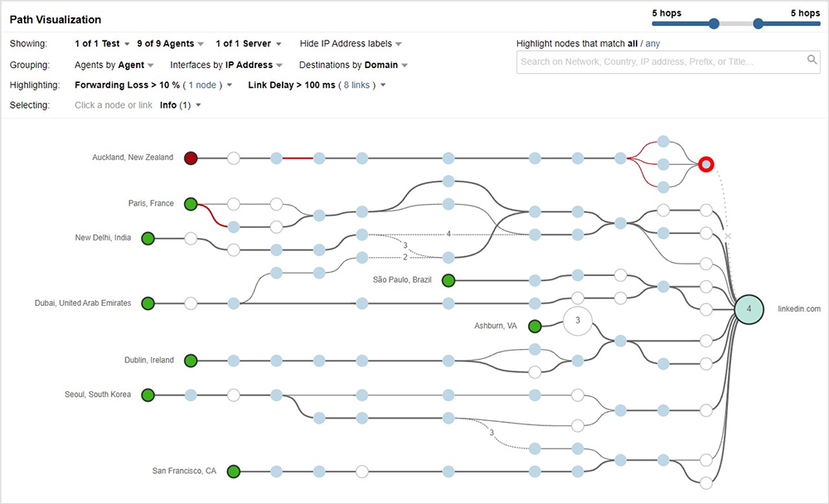
Task: Click the Auckland, New Zealand agent node
Action: (191, 157)
